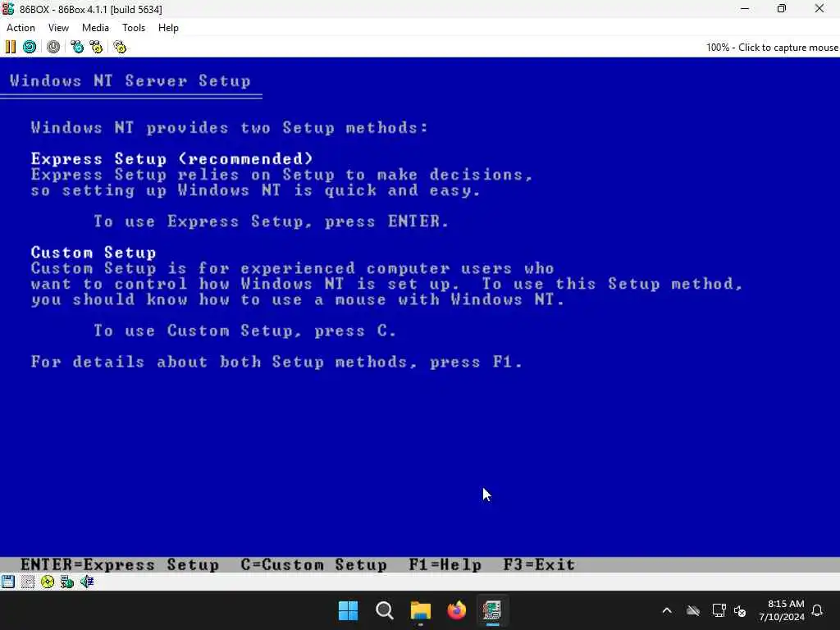Click the network display tray icon
Image resolution: width=840 pixels, height=630 pixels.
[x=719, y=610]
